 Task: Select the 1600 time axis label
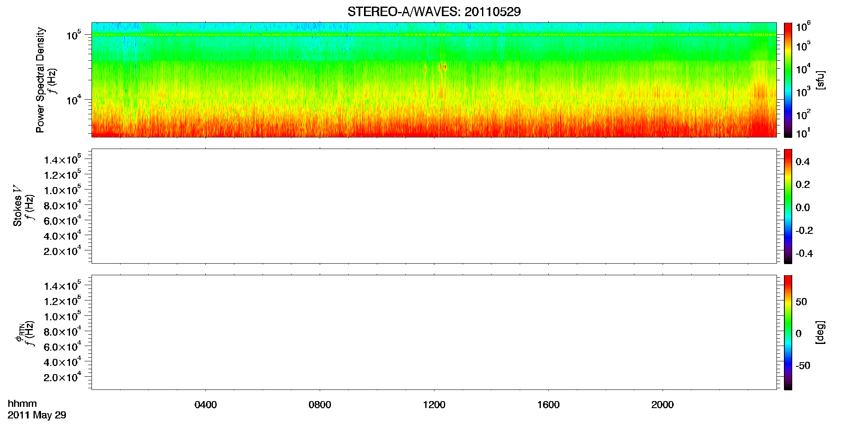pos(548,405)
